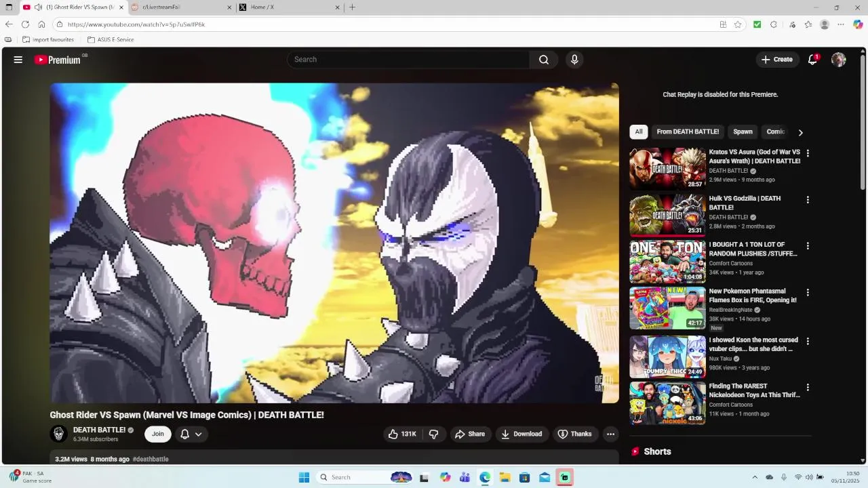The width and height of the screenshot is (868, 488).
Task: Open the browser profile icon
Action: point(825,24)
